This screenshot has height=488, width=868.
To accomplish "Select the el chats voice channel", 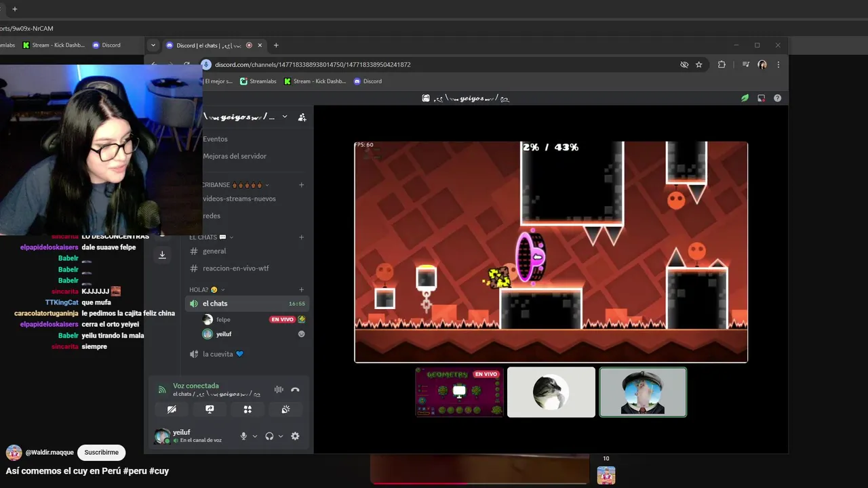I will 247,304.
